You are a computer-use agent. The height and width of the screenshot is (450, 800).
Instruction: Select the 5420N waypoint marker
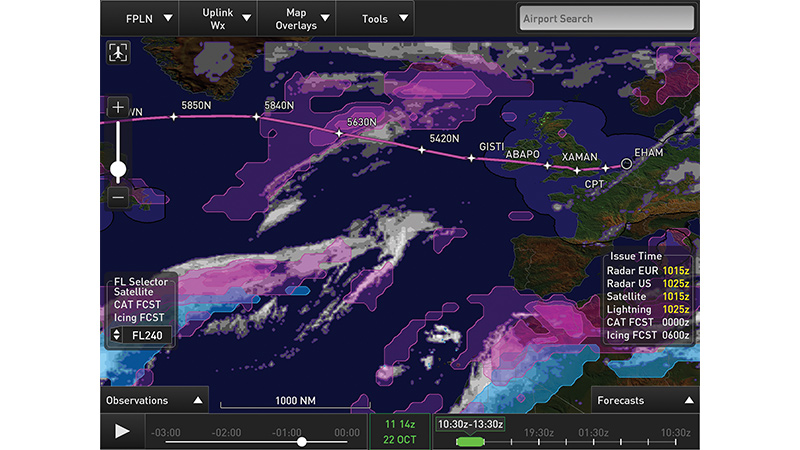421,149
